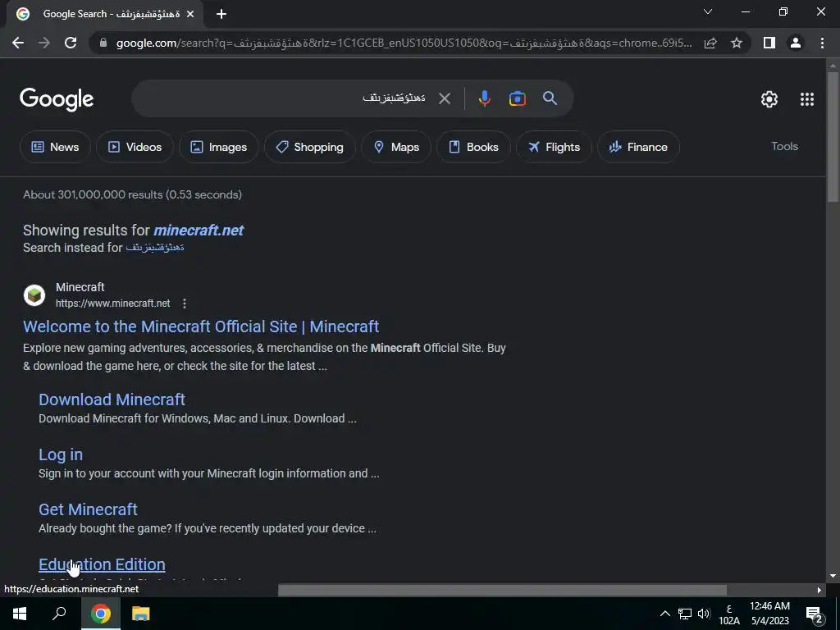Viewport: 840px width, 630px height.
Task: Click Chrome icon in the taskbar
Action: [x=100, y=614]
